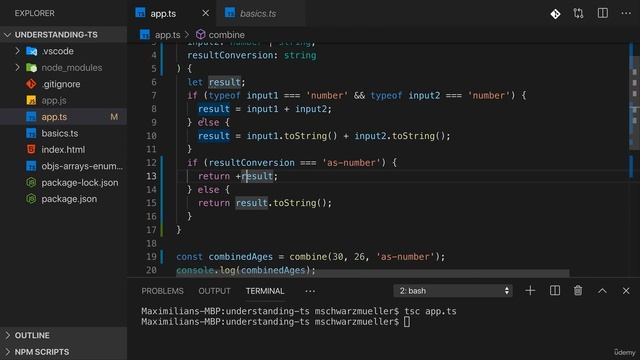The width and height of the screenshot is (640, 360).
Task: Click the word resultConversion on line 4
Action: pos(230,55)
